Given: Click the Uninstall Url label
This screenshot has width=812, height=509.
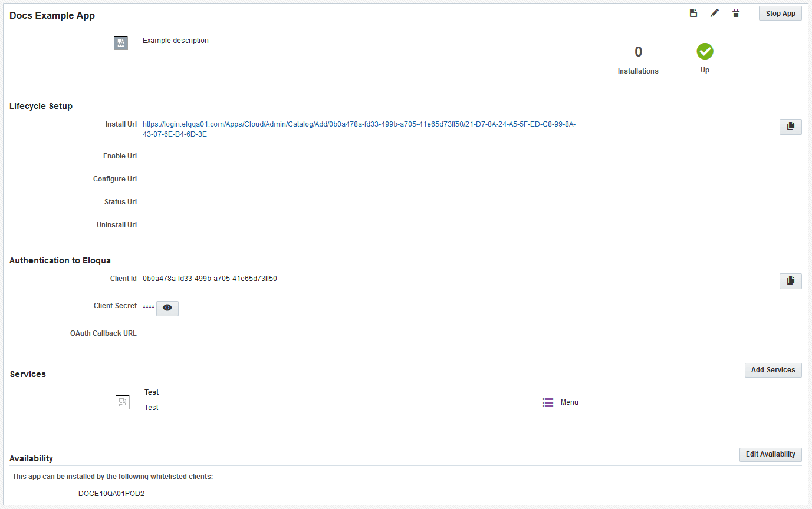Looking at the screenshot, I should [x=117, y=225].
